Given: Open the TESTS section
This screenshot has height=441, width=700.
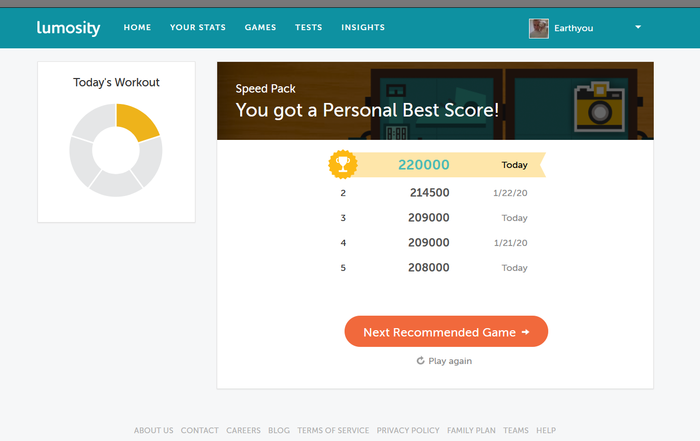Looking at the screenshot, I should [308, 27].
